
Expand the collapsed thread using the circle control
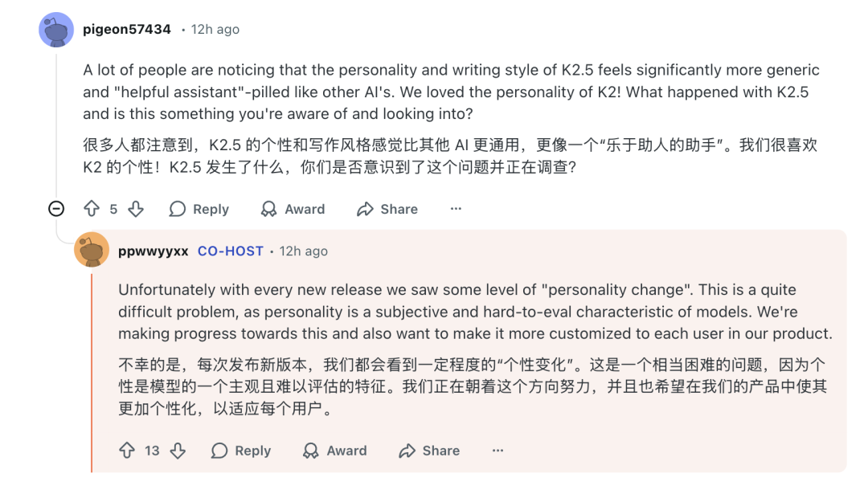point(55,209)
